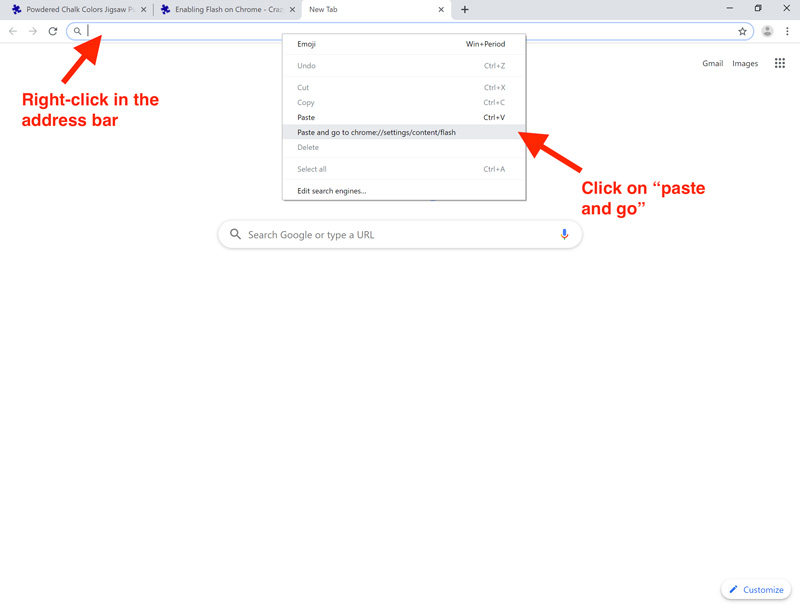Start a voice search with the microphone
Viewport: 800px width, 607px height.
564,234
